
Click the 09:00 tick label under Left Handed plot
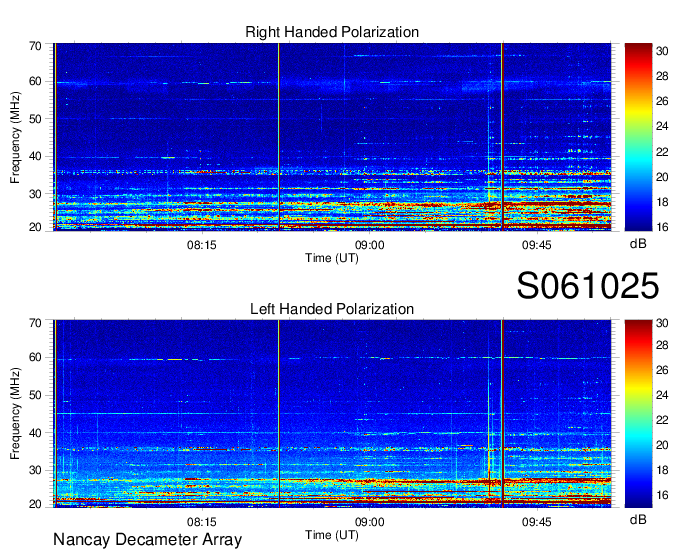point(369,522)
